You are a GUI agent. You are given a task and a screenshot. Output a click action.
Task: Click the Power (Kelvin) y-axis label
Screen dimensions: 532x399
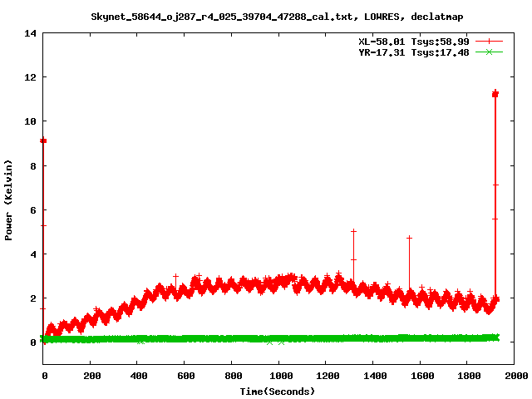tap(8, 199)
